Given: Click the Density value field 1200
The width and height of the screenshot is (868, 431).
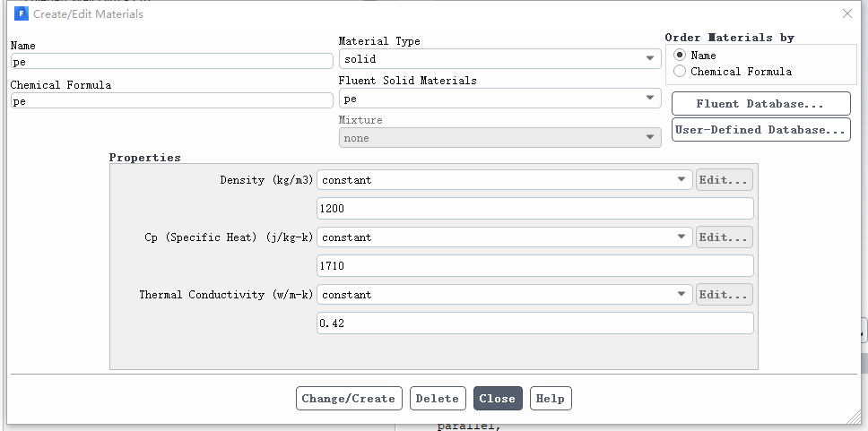Looking at the screenshot, I should pos(534,209).
